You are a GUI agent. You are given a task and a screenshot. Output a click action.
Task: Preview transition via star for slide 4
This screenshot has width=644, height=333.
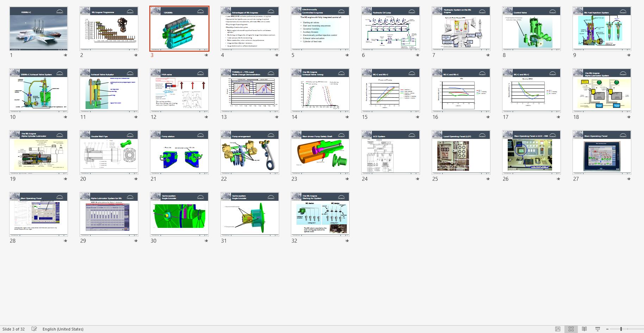click(277, 55)
